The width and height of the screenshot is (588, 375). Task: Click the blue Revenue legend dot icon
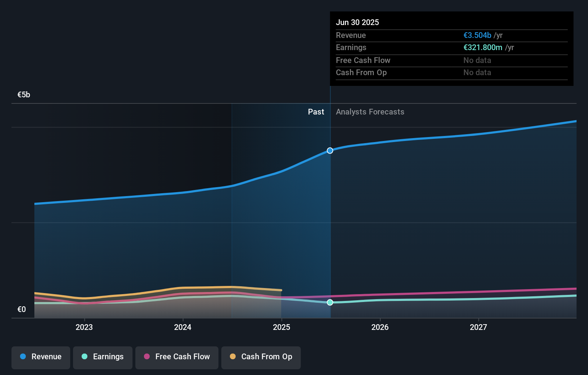tap(22, 357)
